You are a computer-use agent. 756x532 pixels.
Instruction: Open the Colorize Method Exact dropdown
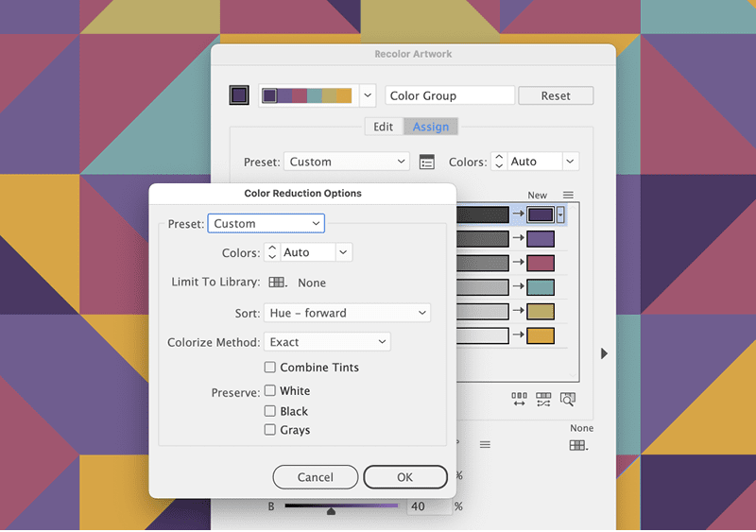click(327, 342)
